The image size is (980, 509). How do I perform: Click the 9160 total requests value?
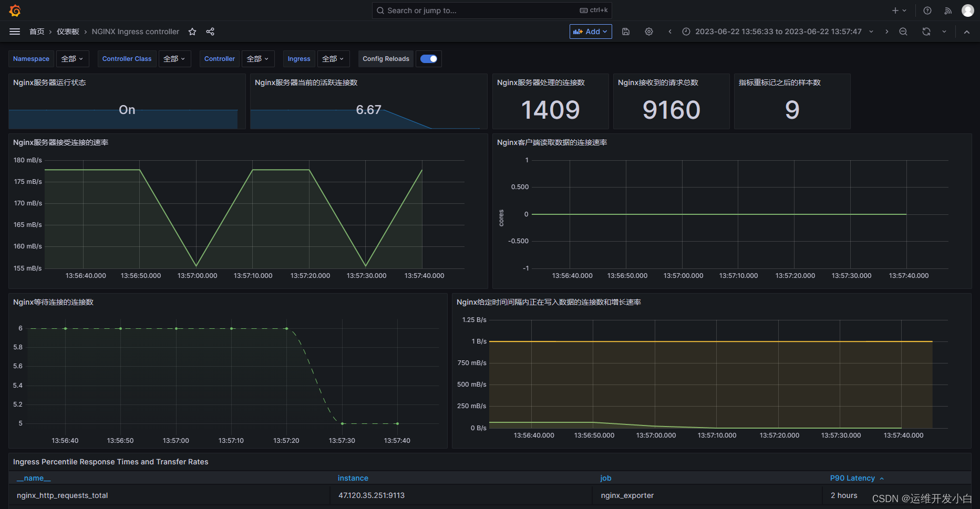pyautogui.click(x=672, y=110)
